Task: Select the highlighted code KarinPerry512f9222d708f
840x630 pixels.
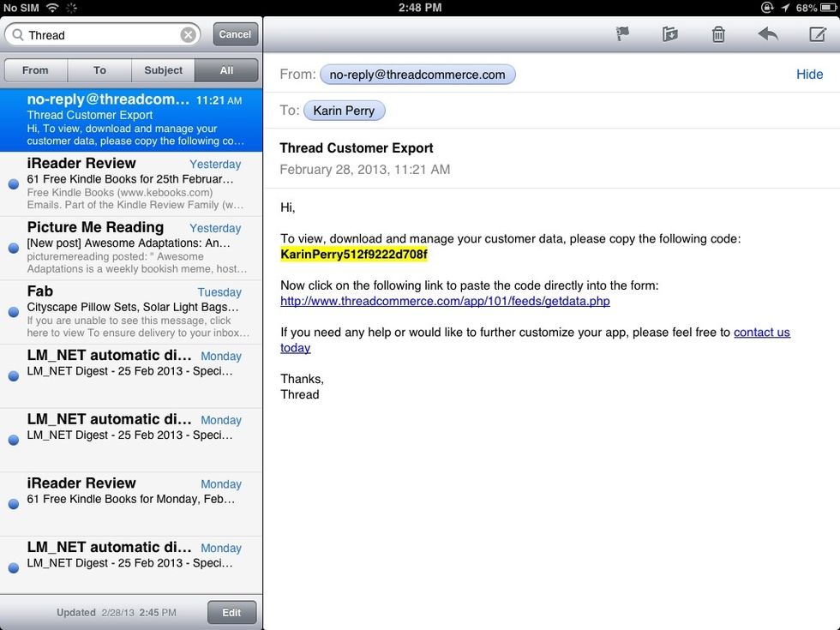Action: [x=354, y=254]
